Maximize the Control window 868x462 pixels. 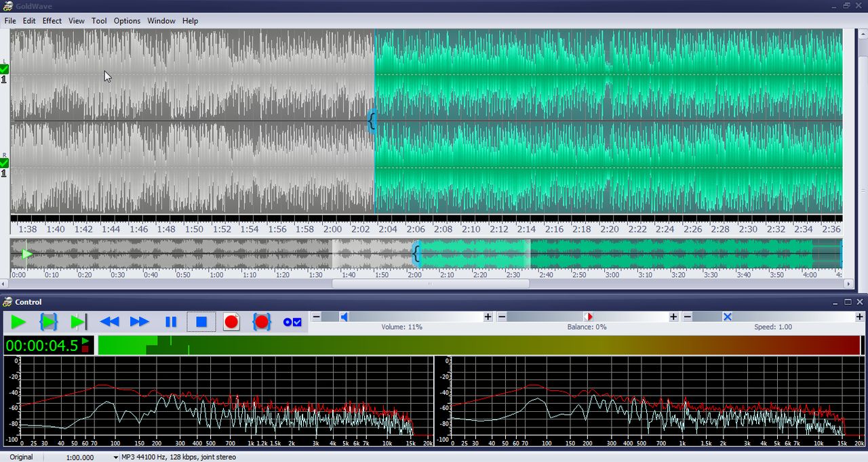(848, 302)
